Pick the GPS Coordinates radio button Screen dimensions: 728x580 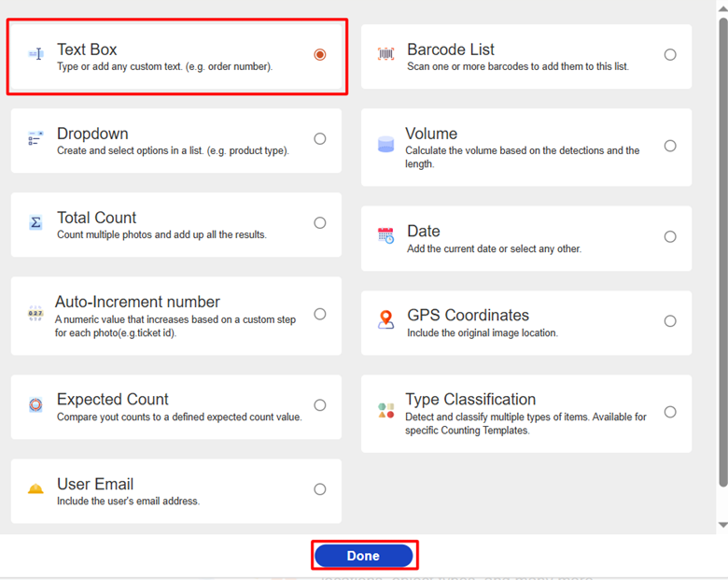670,321
